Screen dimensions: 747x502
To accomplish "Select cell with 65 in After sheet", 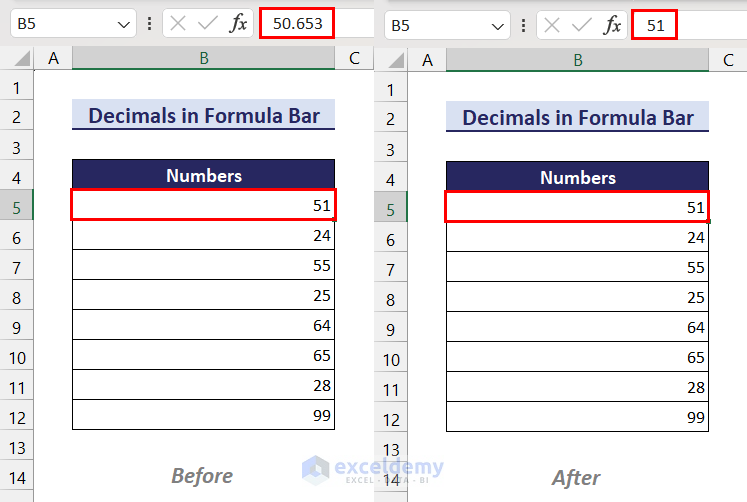I will [x=577, y=357].
